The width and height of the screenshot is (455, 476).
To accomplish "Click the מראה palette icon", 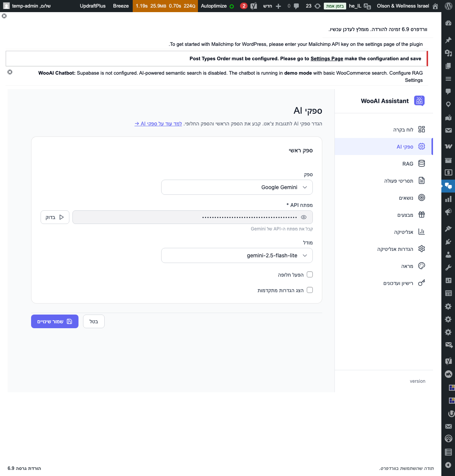I will tap(421, 266).
